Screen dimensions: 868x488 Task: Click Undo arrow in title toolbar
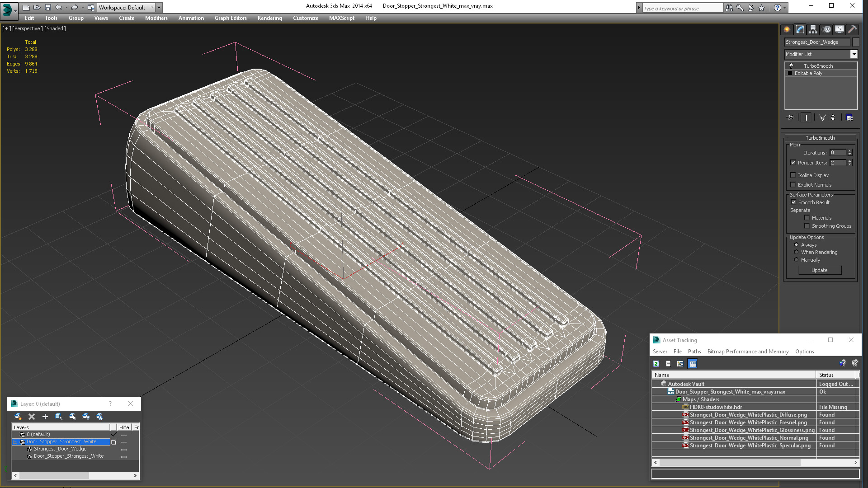coord(59,7)
